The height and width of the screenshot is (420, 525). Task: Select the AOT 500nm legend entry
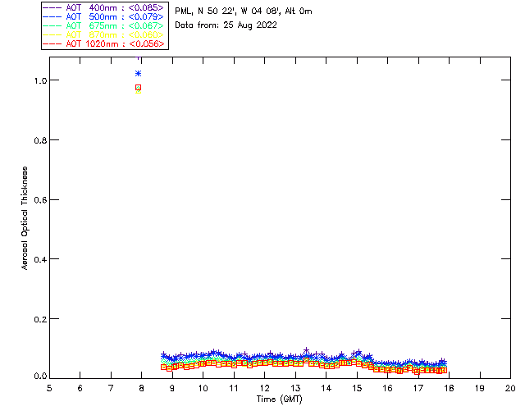coord(103,16)
